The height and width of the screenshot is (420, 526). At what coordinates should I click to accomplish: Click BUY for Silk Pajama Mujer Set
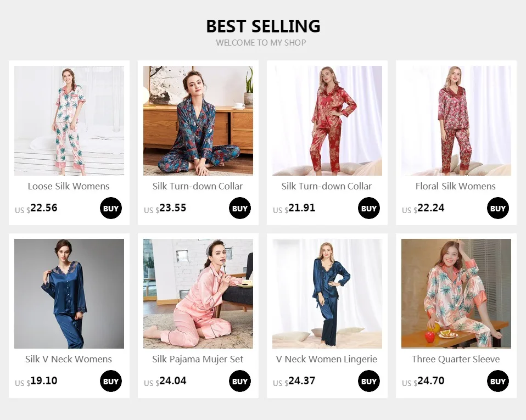(x=240, y=381)
